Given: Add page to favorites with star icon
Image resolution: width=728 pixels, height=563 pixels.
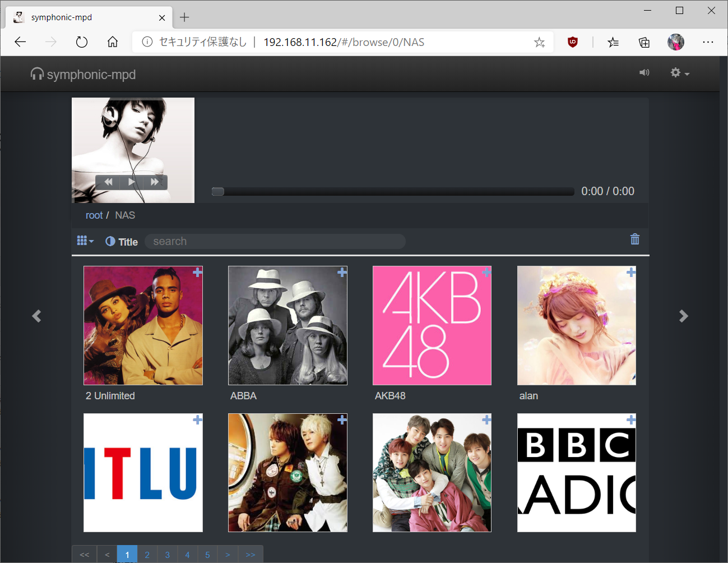Looking at the screenshot, I should tap(539, 42).
